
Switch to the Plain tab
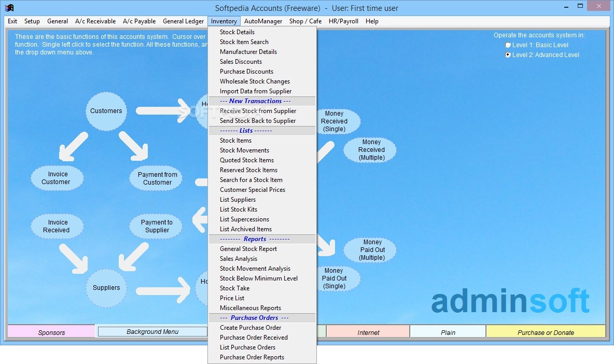(x=448, y=332)
